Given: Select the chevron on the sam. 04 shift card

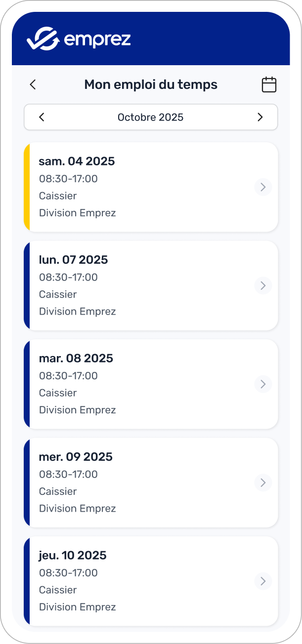Looking at the screenshot, I should (263, 187).
